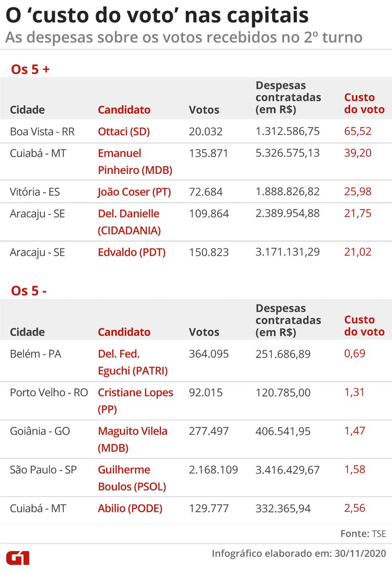392x573 pixels.
Task: Click São Paulo vote count 2.168.109
Action: [213, 470]
